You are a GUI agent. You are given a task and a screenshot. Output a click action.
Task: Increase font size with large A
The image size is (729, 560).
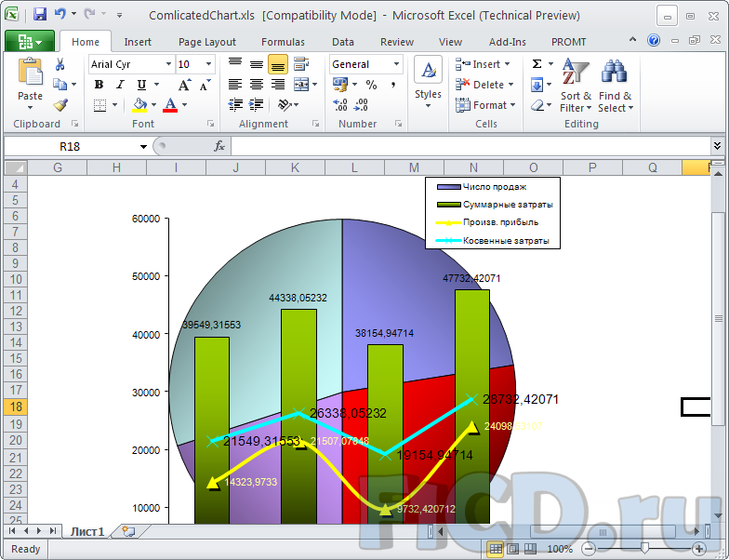click(184, 86)
